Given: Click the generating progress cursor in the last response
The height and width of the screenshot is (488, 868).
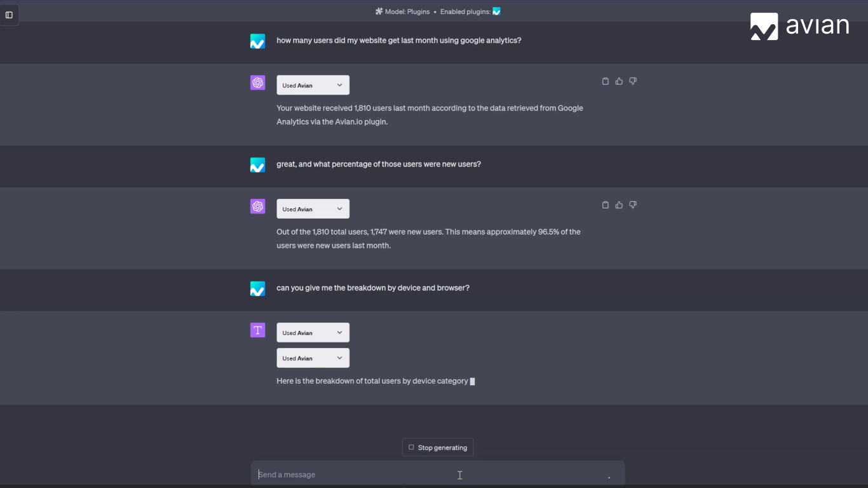Looking at the screenshot, I should (x=471, y=381).
